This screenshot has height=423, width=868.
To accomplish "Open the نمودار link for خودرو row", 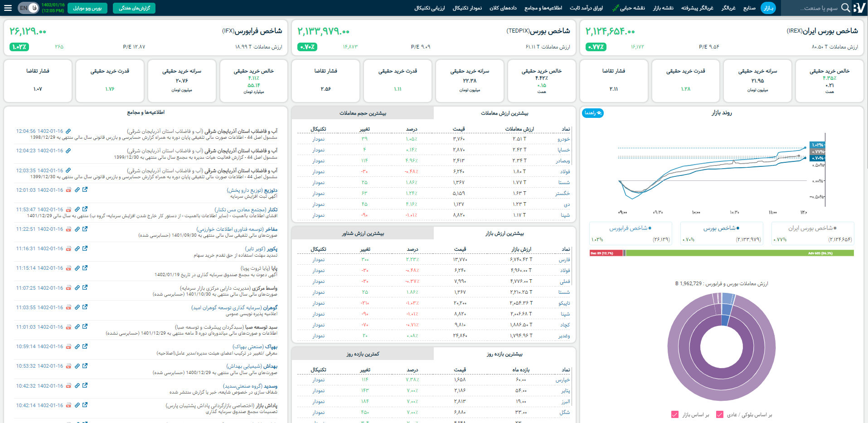I will [318, 139].
